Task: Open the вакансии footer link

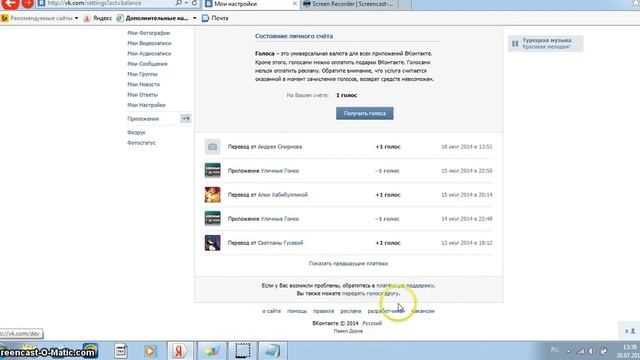Action: (x=423, y=311)
